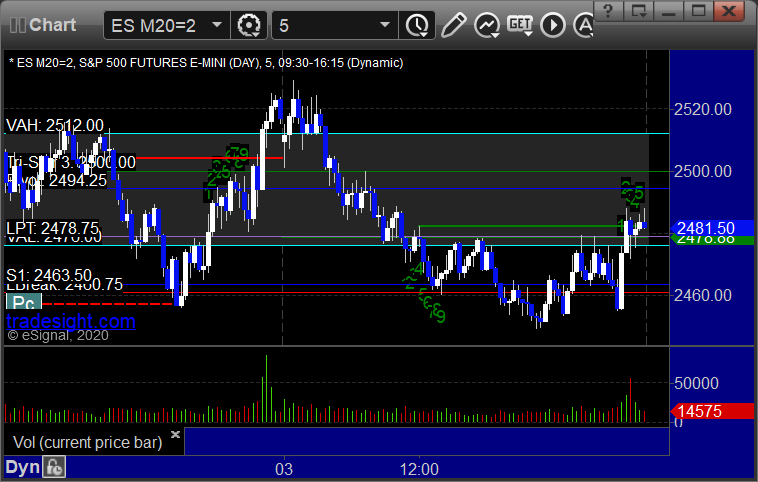758x482 pixels.
Task: Click the Dyn label at bottom left
Action: point(22,467)
